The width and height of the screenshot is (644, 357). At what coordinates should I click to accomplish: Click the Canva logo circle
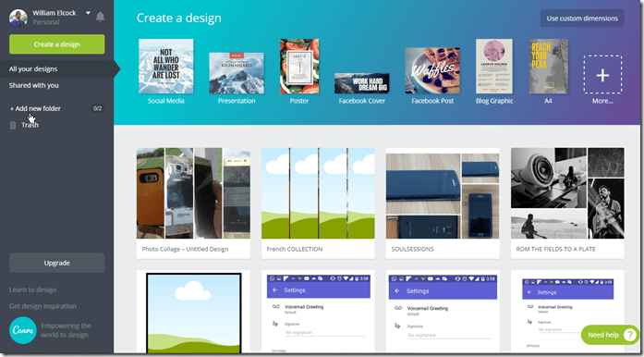23,330
